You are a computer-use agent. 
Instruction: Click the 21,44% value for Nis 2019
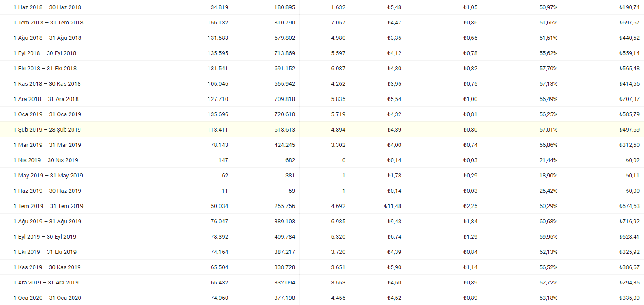point(548,160)
